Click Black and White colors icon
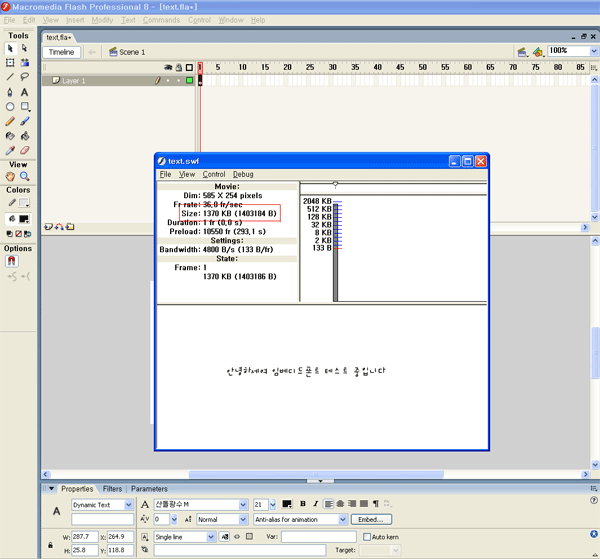This screenshot has height=559, width=600. 10,234
